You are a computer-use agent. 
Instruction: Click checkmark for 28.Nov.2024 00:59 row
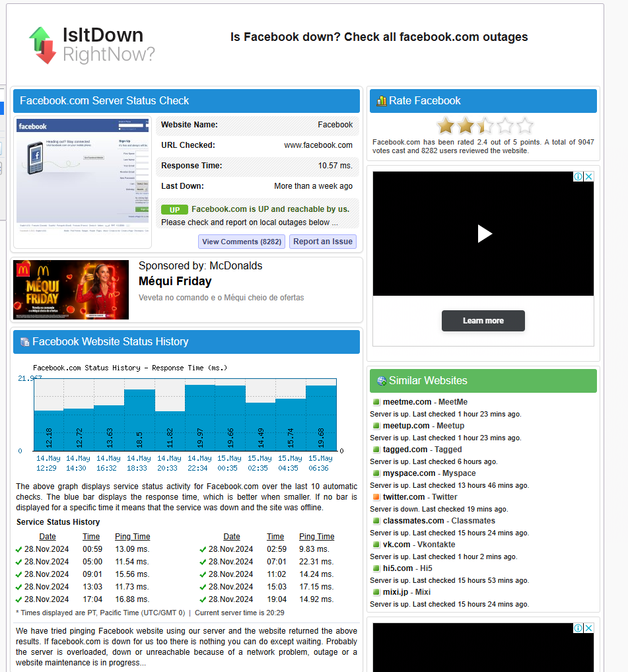[x=19, y=549]
